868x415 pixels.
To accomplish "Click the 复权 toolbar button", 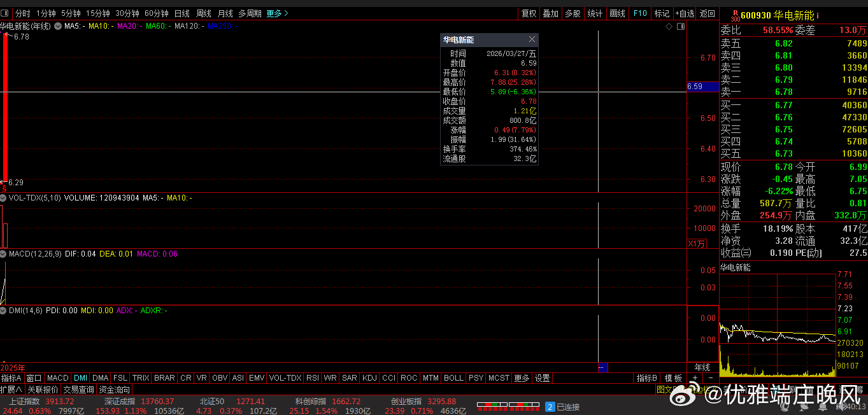I will (529, 13).
